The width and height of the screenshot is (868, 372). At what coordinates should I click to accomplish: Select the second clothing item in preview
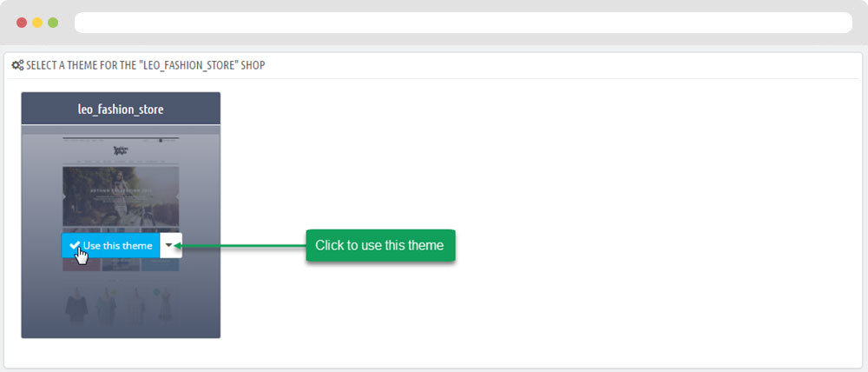tap(106, 305)
